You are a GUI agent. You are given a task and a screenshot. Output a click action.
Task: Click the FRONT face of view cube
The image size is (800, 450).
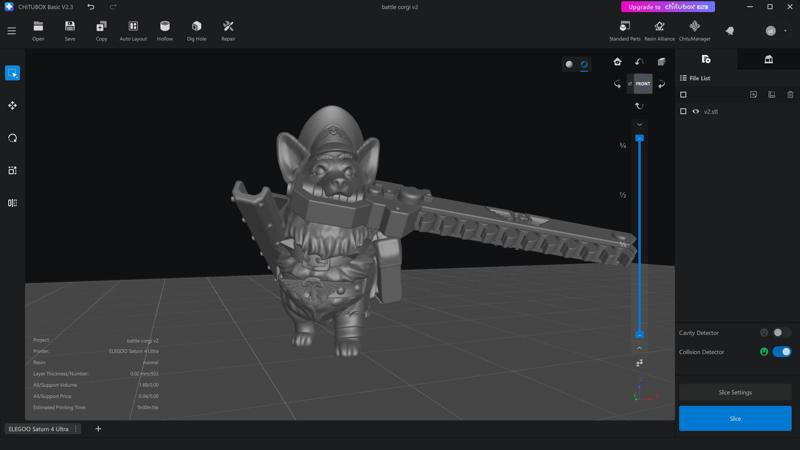642,84
